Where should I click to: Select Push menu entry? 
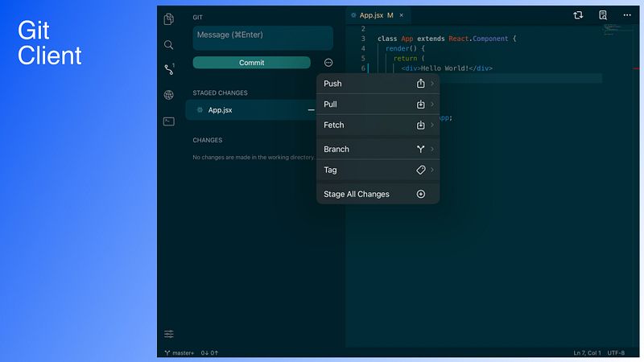pos(378,84)
